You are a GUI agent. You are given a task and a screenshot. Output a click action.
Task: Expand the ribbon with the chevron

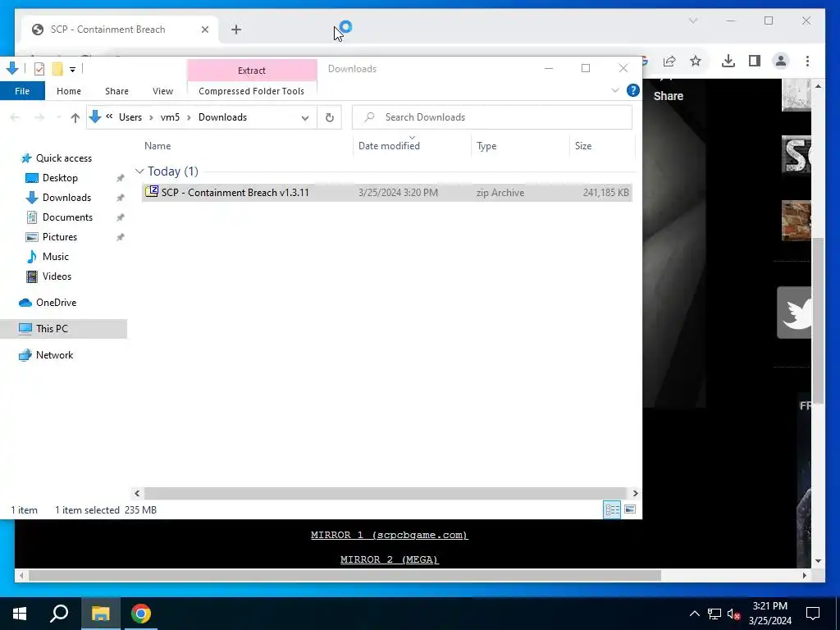pyautogui.click(x=615, y=90)
